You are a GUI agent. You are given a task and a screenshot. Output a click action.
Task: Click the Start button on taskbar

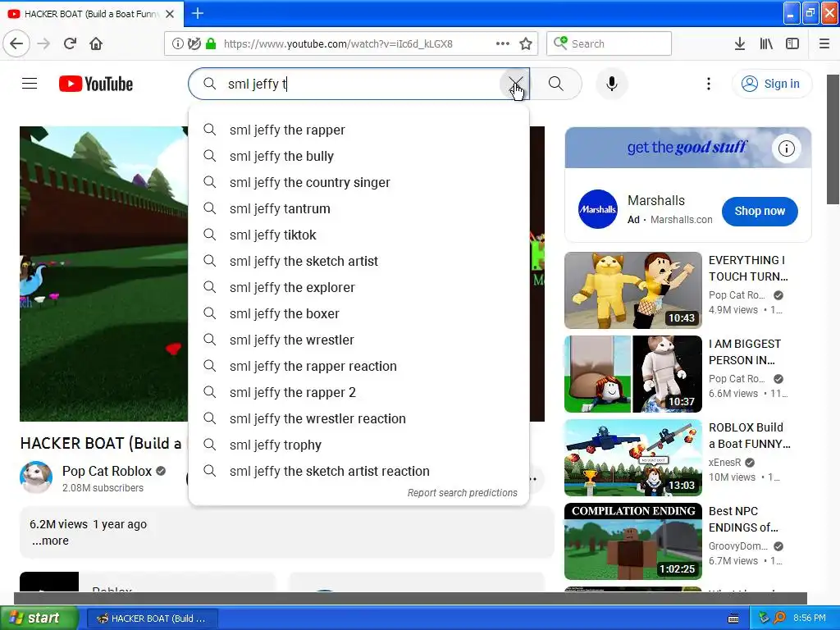point(39,619)
